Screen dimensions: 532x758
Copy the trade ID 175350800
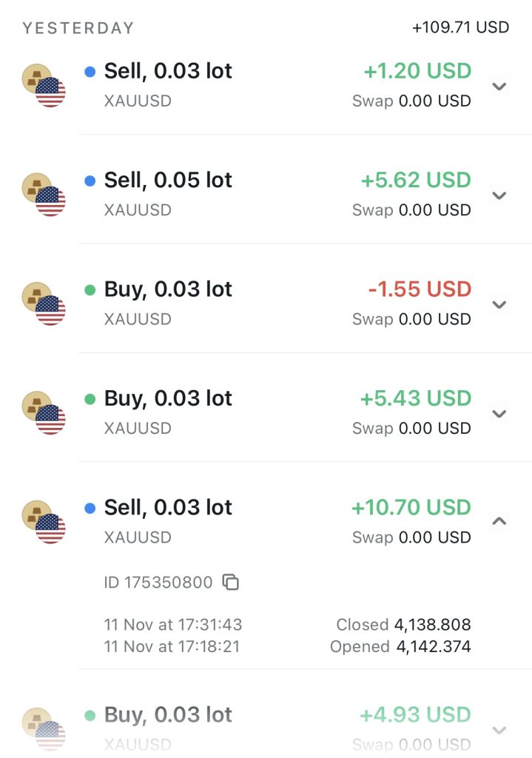click(x=231, y=583)
